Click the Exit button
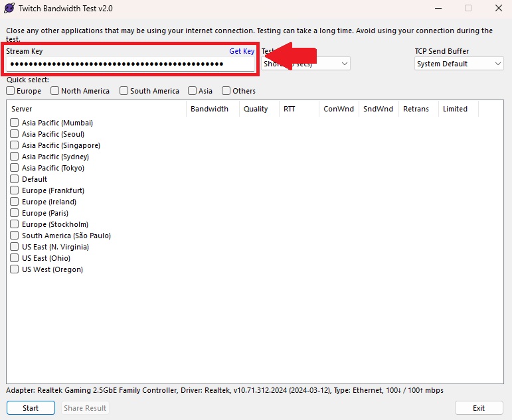This screenshot has height=420, width=512. [x=479, y=408]
